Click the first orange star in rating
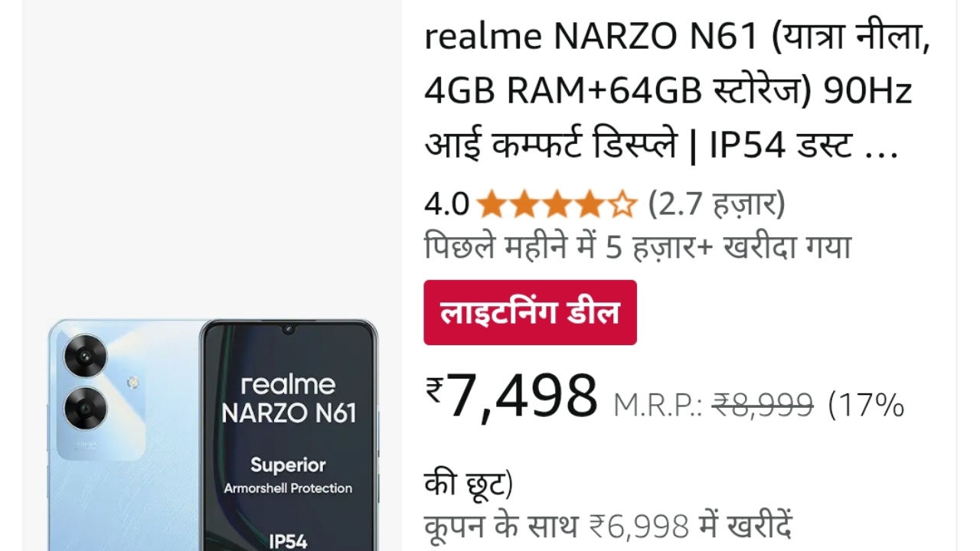Viewport: 980px width, 551px height. 492,205
